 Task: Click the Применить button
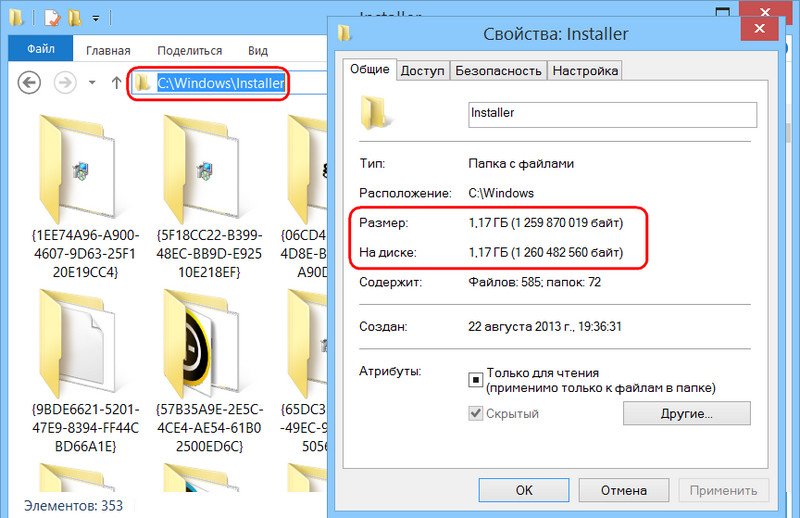723,490
